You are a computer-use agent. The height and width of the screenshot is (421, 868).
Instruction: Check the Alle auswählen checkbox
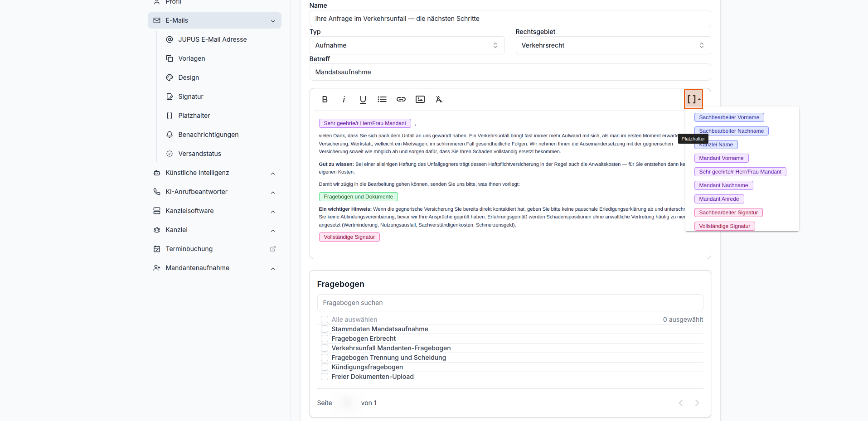point(325,319)
